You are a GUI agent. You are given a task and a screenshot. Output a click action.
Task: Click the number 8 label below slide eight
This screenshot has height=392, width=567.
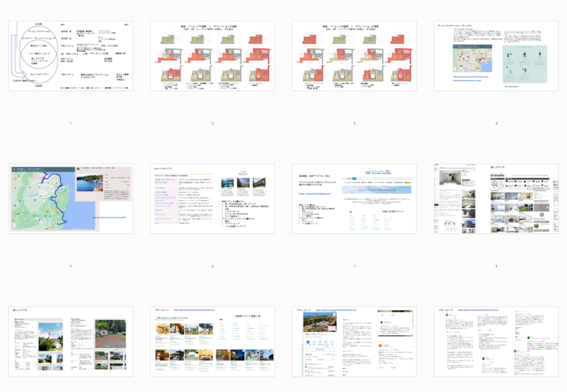coord(496,266)
